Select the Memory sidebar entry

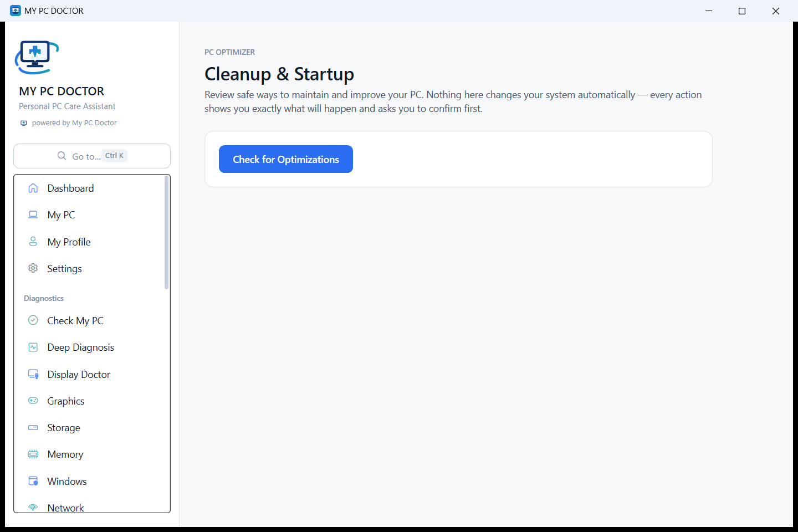tap(89, 454)
